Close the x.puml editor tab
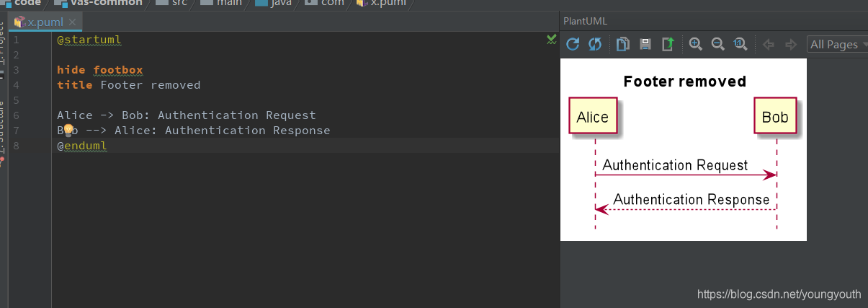The width and height of the screenshot is (868, 308). [x=72, y=22]
